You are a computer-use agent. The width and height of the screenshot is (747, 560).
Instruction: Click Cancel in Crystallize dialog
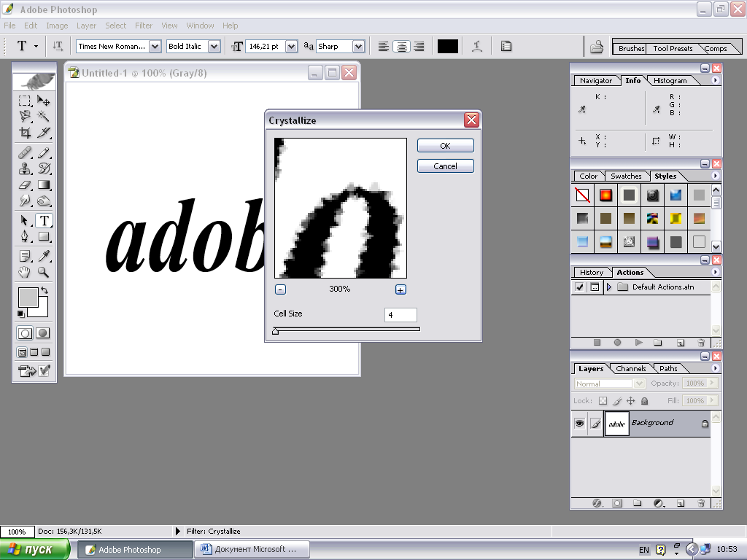446,166
